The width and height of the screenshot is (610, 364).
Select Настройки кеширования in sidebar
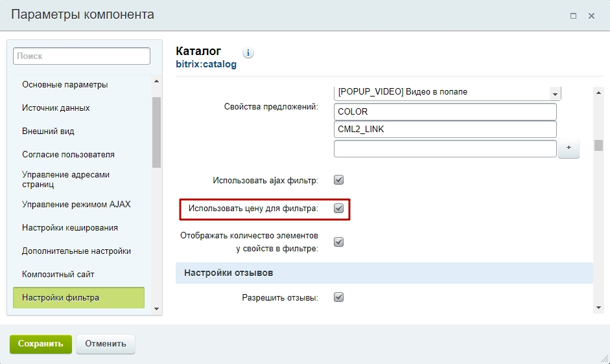(70, 228)
